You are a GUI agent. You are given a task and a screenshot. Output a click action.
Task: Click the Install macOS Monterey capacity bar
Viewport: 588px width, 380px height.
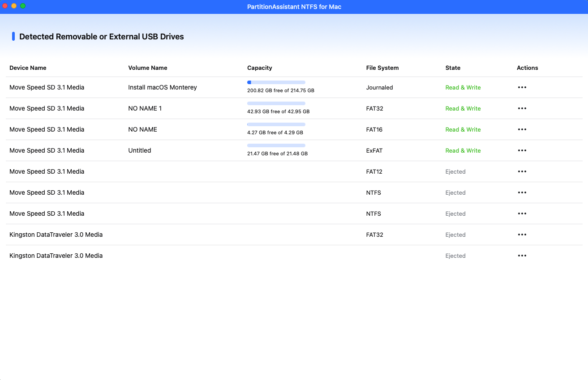pyautogui.click(x=276, y=82)
